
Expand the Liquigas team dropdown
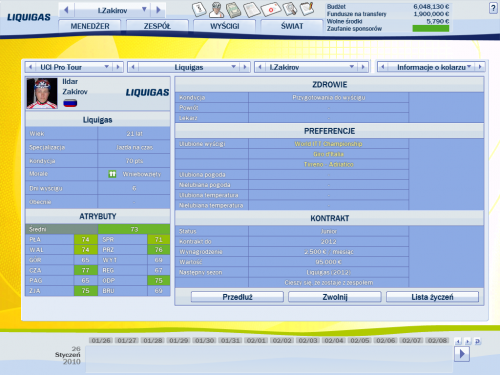point(234,67)
